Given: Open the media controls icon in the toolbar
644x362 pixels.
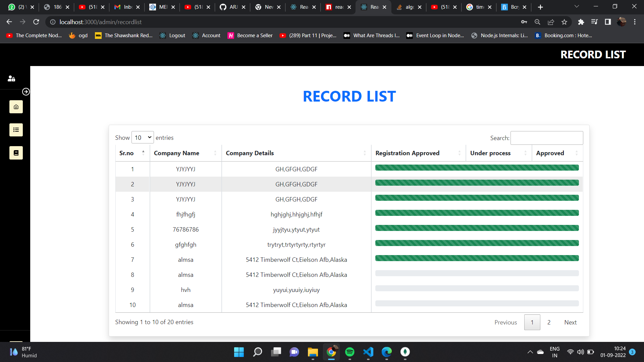Looking at the screenshot, I should pyautogui.click(x=594, y=22).
